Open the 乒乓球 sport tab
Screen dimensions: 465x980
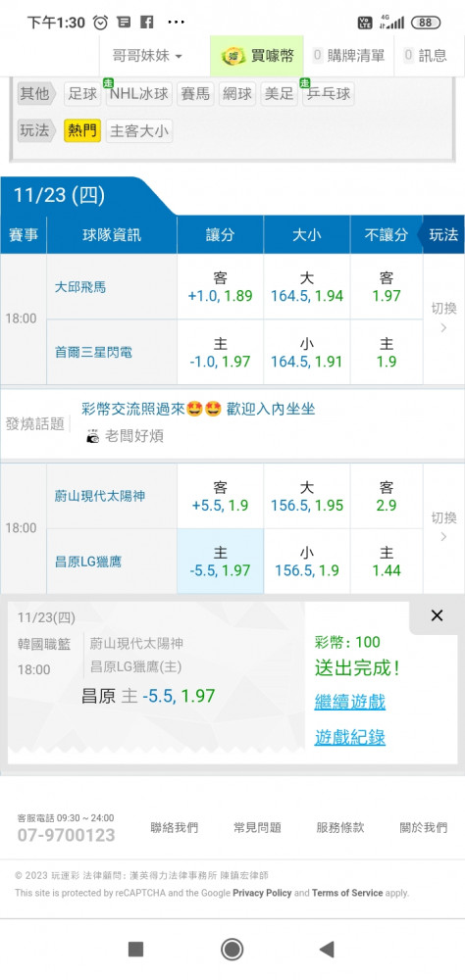[x=328, y=94]
